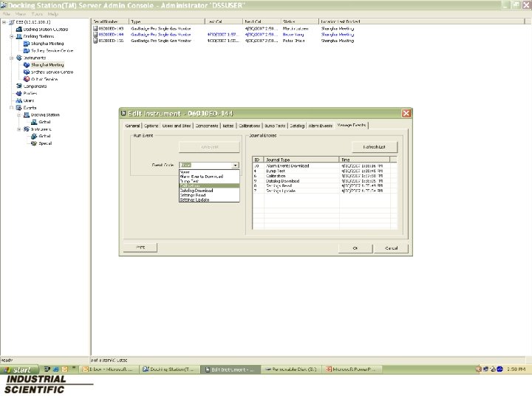The image size is (532, 399).
Task: Click Global icon under Events Docking Station
Action: [x=34, y=122]
